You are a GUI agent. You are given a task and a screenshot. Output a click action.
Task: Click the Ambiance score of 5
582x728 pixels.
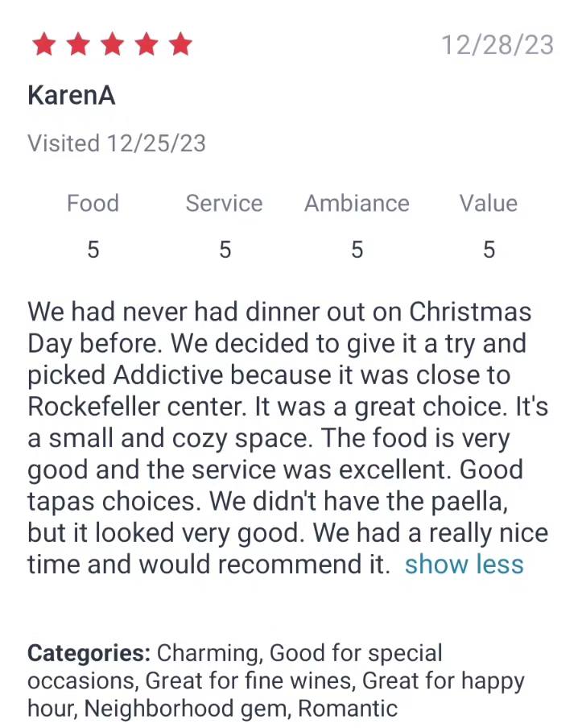pos(357,250)
